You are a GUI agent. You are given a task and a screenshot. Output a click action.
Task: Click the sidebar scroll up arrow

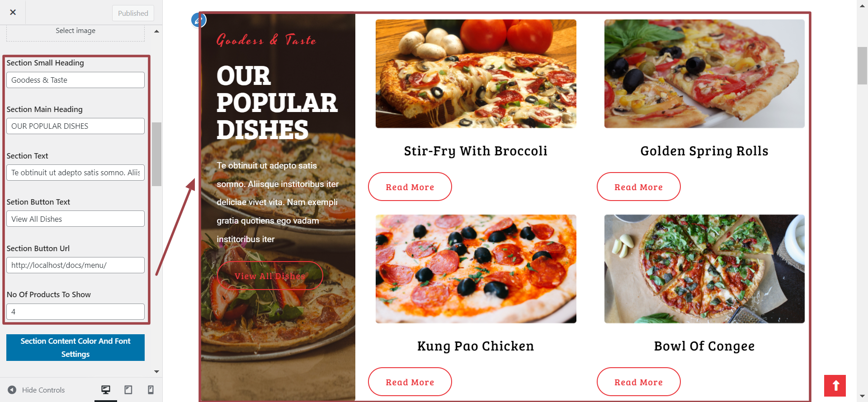coord(156,31)
